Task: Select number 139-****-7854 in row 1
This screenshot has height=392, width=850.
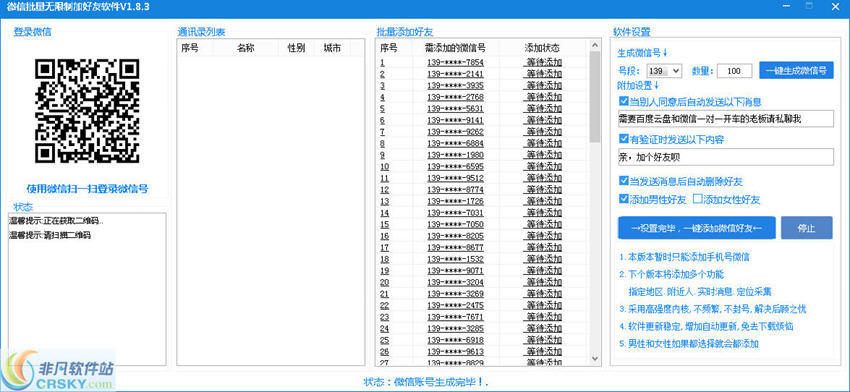Action: click(455, 62)
